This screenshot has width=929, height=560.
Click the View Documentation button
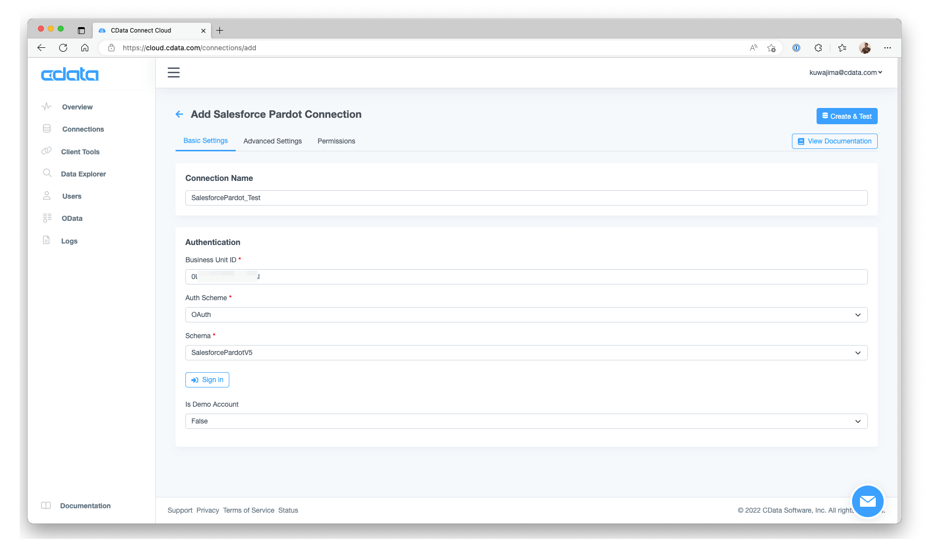(x=834, y=141)
